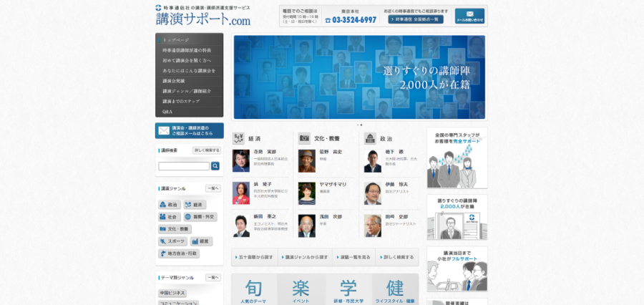Screen dimensions: 644x305
Task: Select the 経済 genre tag in sidebar
Action: coord(195,205)
